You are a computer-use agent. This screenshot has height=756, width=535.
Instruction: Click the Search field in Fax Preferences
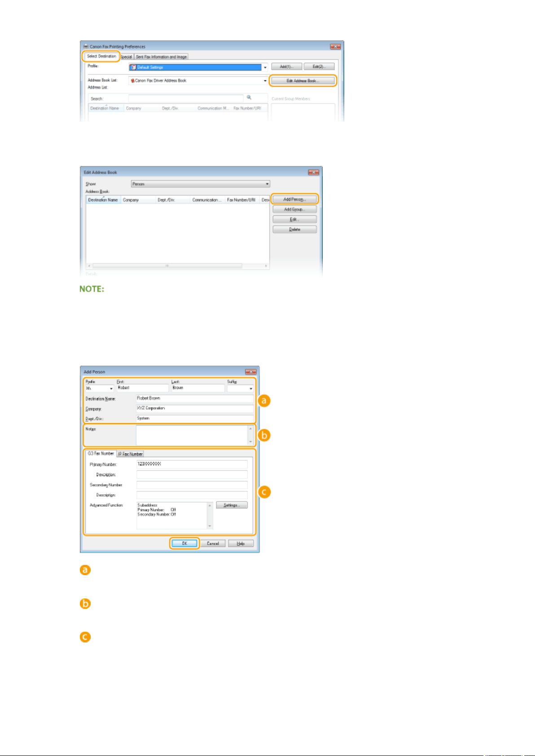click(186, 98)
